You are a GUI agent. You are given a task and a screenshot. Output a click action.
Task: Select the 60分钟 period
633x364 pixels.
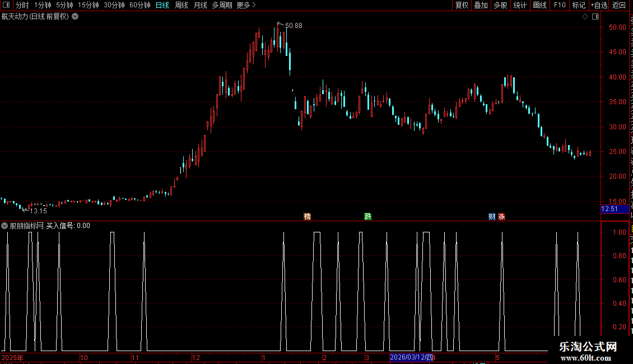tap(139, 5)
